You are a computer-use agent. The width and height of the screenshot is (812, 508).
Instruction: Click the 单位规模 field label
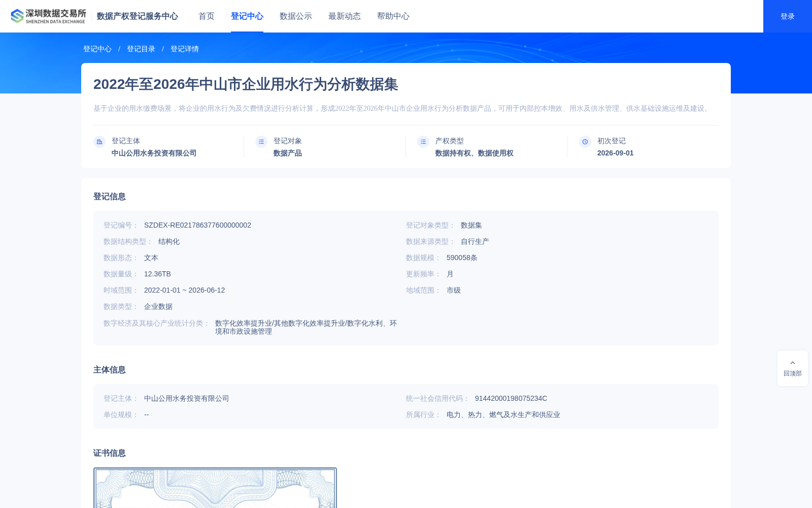coord(120,415)
